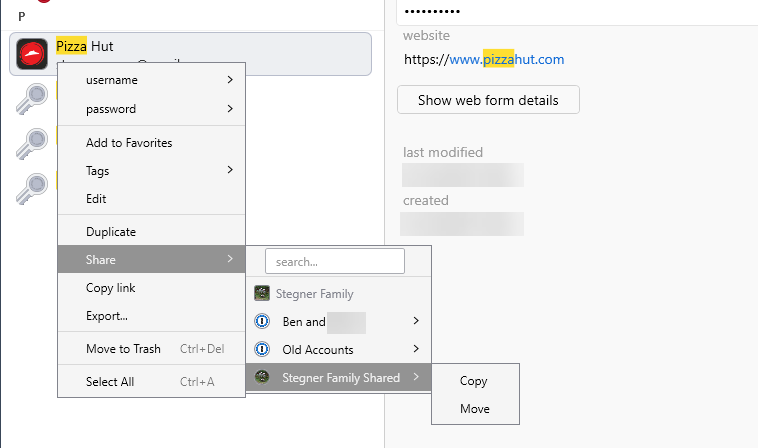Click the masked password dots field

point(432,11)
